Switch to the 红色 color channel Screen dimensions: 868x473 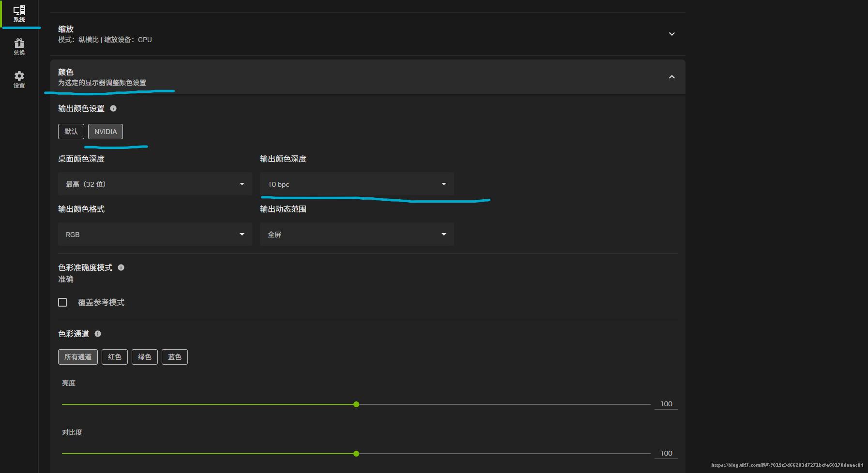click(x=114, y=356)
